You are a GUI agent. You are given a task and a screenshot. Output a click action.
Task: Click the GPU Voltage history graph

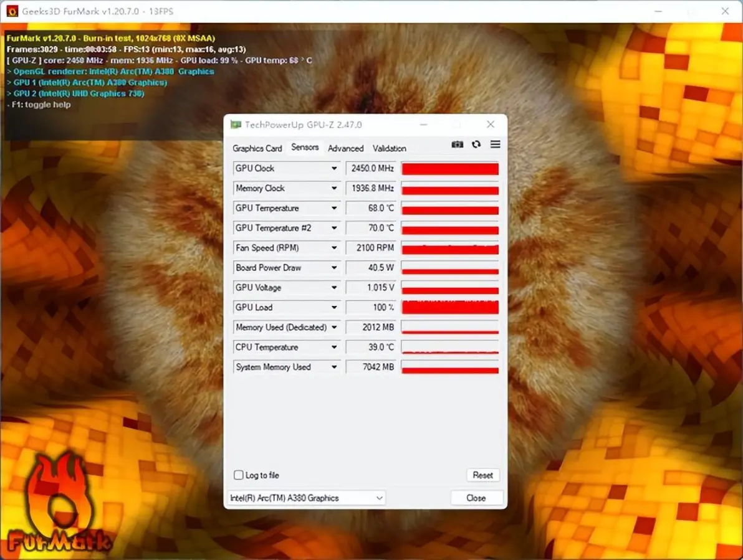450,288
